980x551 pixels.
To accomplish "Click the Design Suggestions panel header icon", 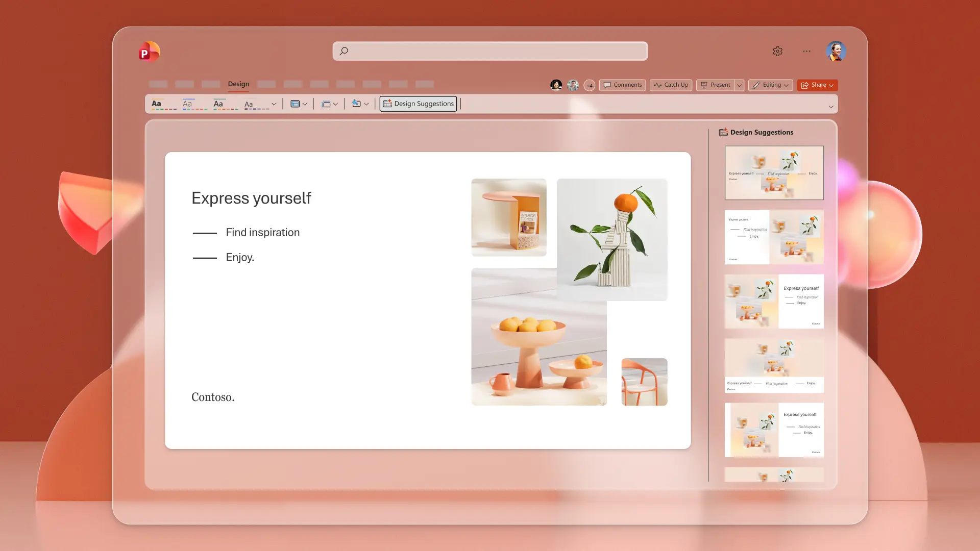I will click(723, 132).
